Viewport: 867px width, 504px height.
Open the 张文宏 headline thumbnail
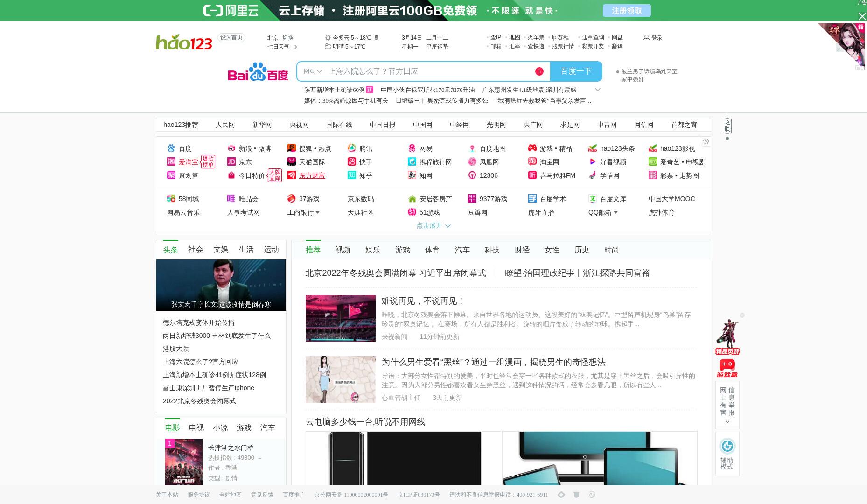(x=221, y=285)
